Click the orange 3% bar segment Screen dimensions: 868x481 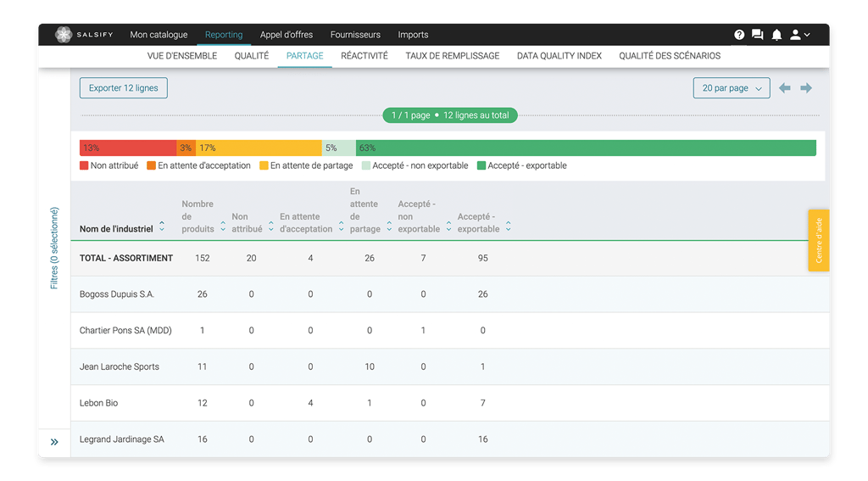[x=186, y=148]
